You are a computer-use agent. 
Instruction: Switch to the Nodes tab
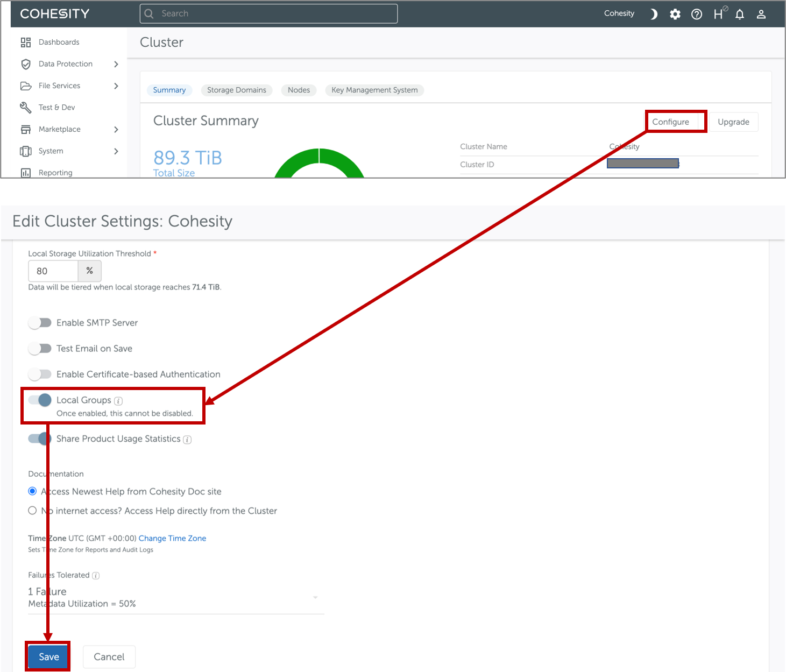click(299, 90)
